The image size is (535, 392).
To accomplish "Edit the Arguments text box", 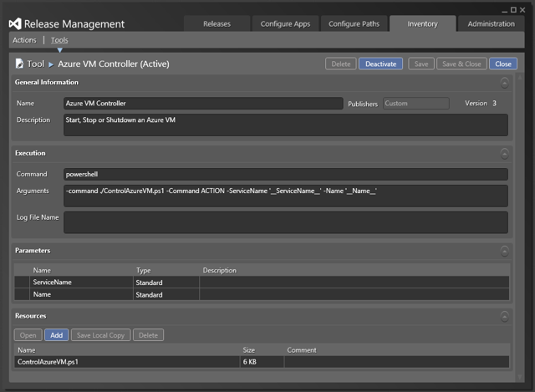I will 286,196.
